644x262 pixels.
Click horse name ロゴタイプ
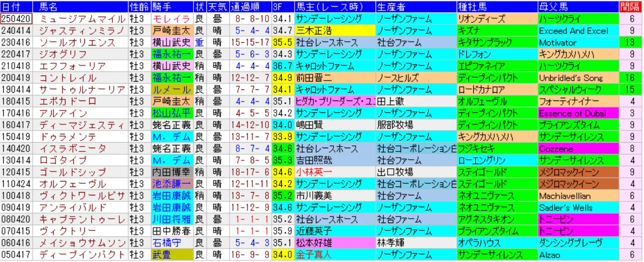pyautogui.click(x=63, y=160)
